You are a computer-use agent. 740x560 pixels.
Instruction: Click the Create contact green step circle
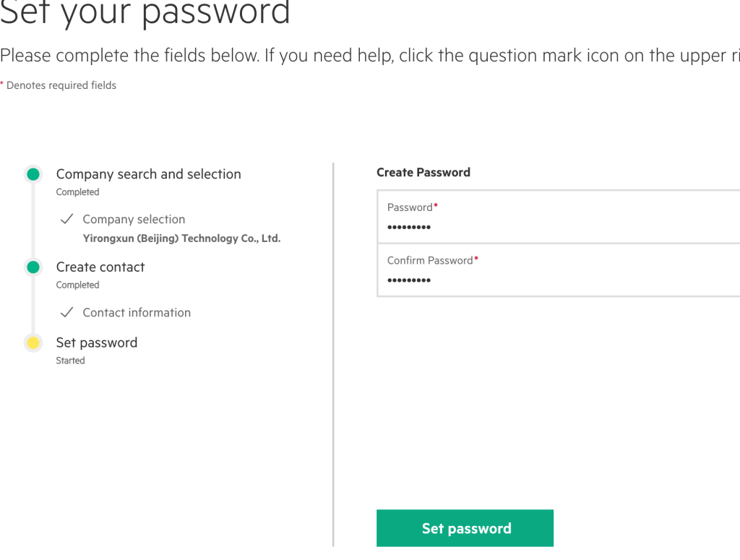[33, 267]
